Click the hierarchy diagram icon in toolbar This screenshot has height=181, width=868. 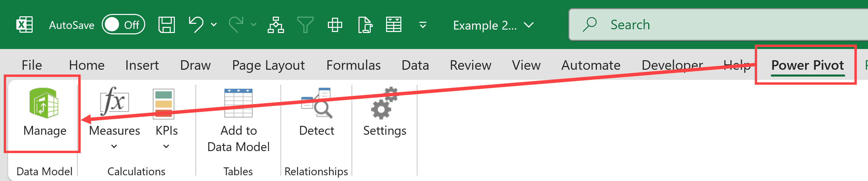[x=276, y=25]
